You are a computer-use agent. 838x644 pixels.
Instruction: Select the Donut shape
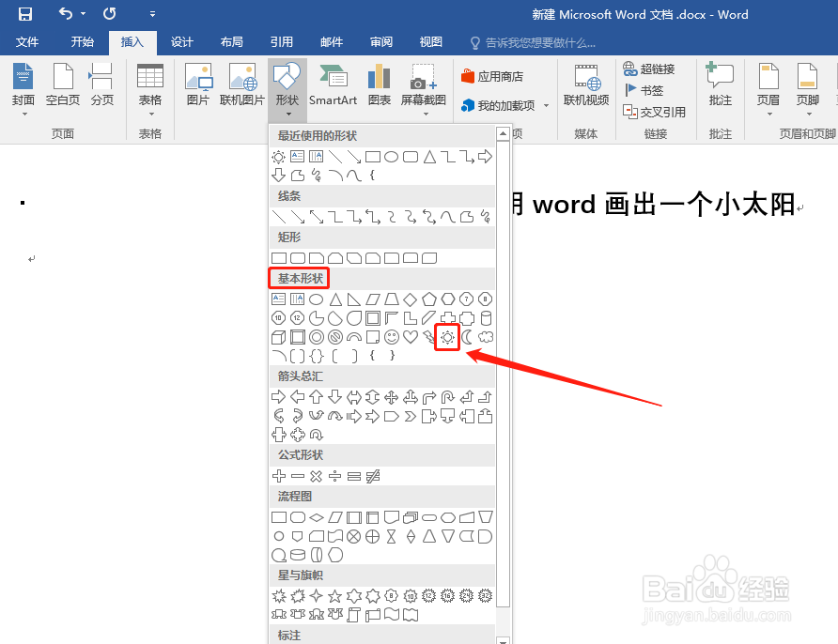tap(317, 337)
